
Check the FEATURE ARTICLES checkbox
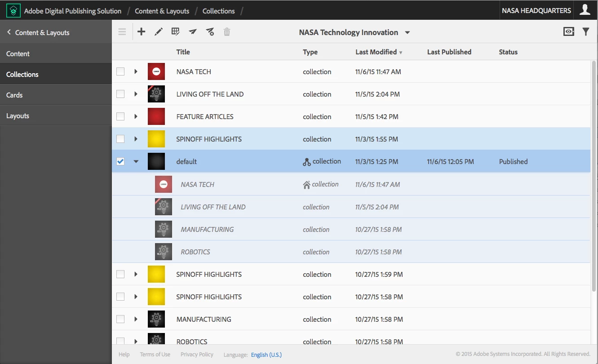click(x=120, y=116)
